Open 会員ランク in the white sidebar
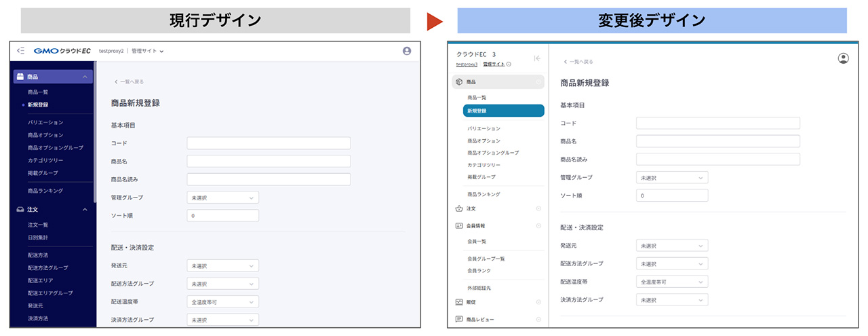Viewport: 868px width, 336px height. pyautogui.click(x=479, y=270)
